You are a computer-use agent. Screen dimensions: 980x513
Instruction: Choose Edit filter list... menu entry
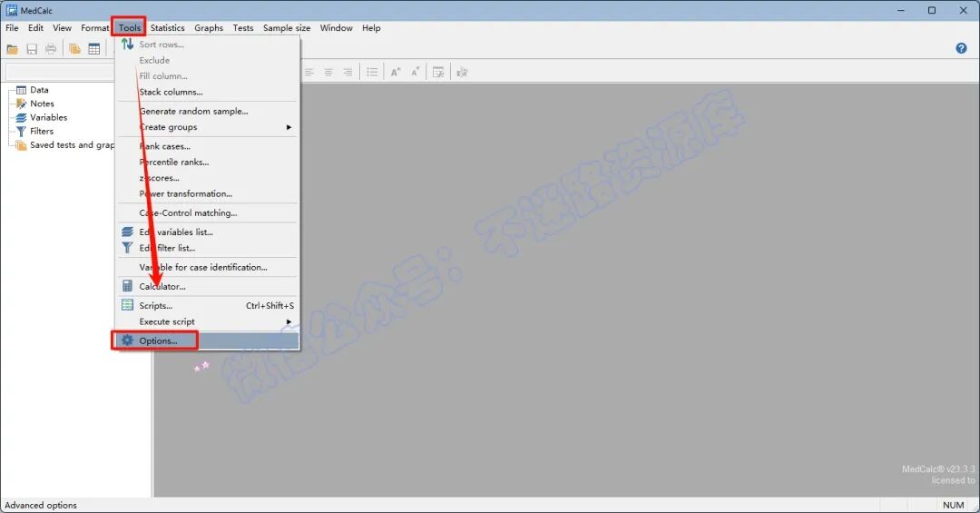click(207, 248)
